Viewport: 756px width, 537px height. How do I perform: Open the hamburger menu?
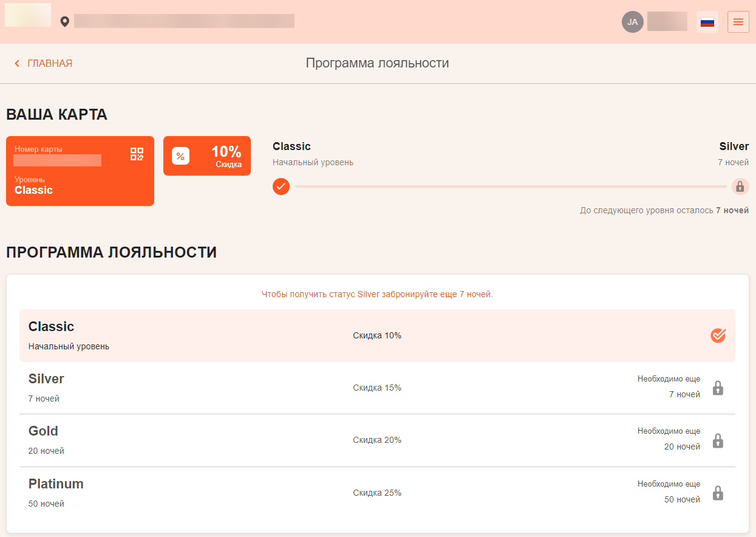click(738, 22)
